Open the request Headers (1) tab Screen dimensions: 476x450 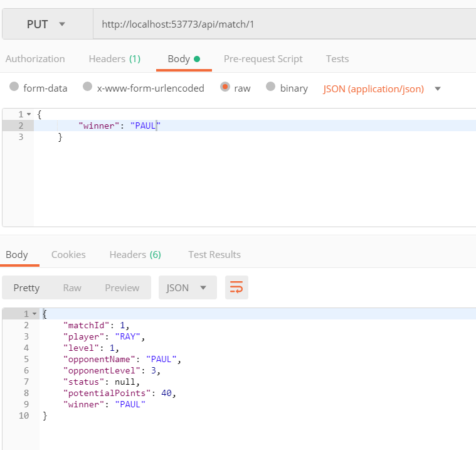[114, 58]
